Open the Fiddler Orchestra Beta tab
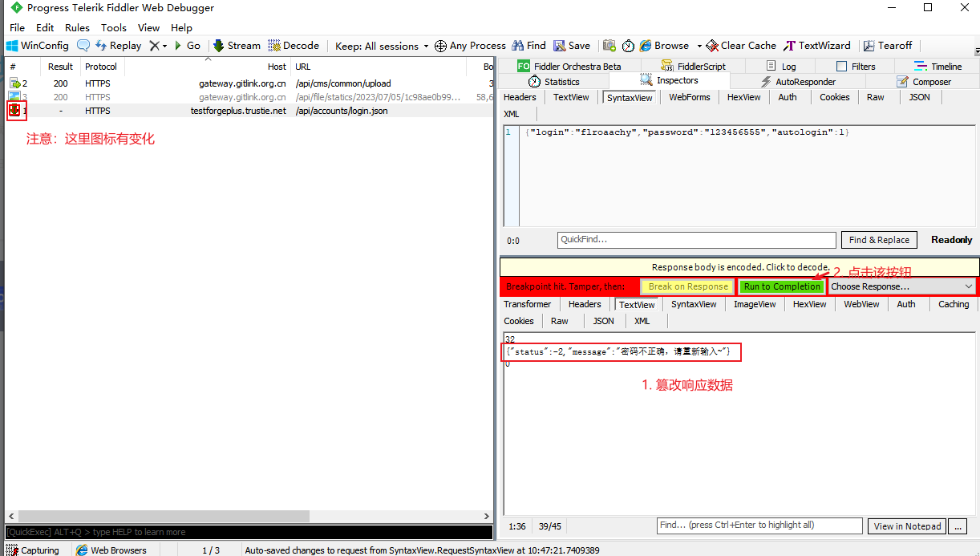The image size is (980, 556). [x=569, y=66]
